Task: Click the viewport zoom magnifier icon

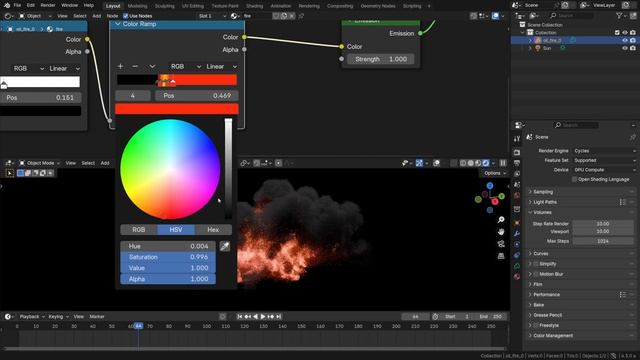Action: 501,220
